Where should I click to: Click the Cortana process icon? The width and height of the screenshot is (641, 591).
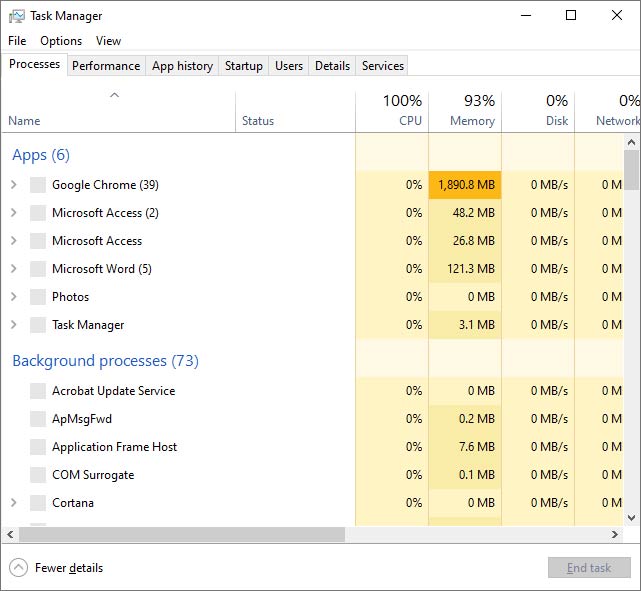coord(38,503)
